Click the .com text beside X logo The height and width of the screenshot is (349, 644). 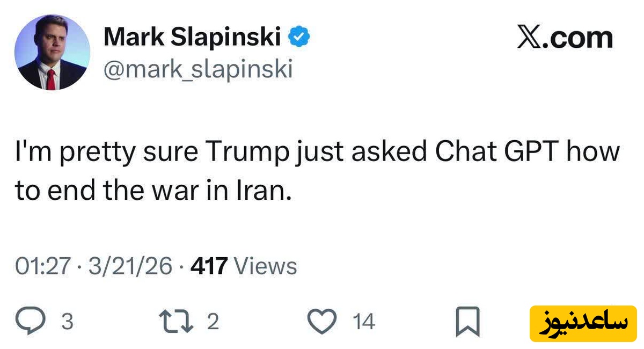click(x=581, y=38)
